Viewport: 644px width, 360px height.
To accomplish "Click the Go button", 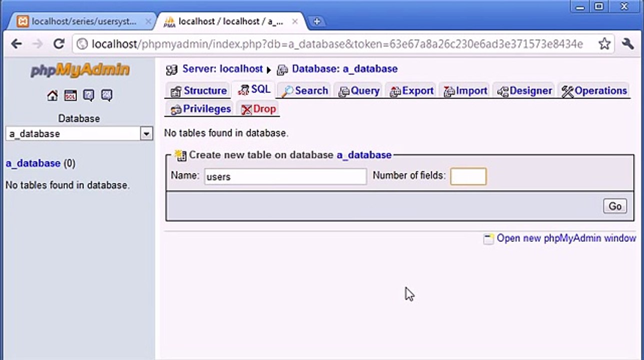I will [x=615, y=206].
